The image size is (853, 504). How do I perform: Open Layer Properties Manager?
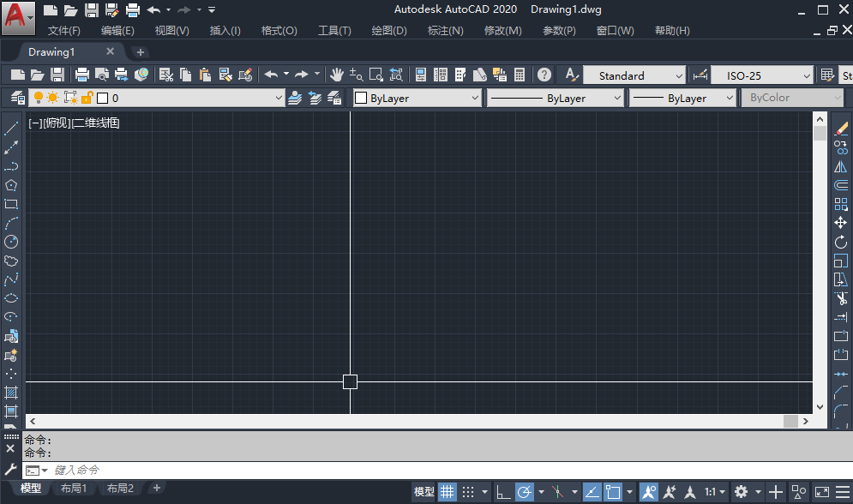pyautogui.click(x=15, y=98)
